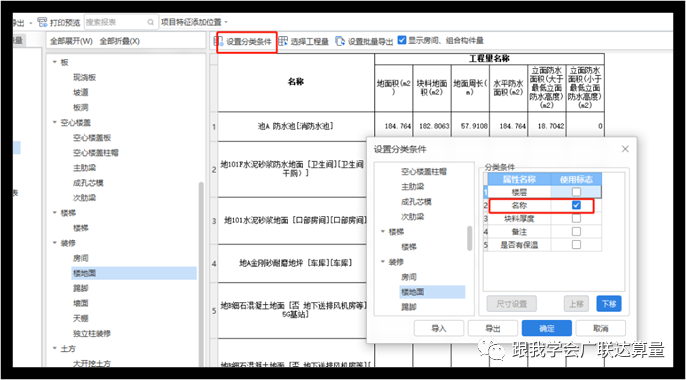Click the 导出 button in dialog

click(x=493, y=328)
